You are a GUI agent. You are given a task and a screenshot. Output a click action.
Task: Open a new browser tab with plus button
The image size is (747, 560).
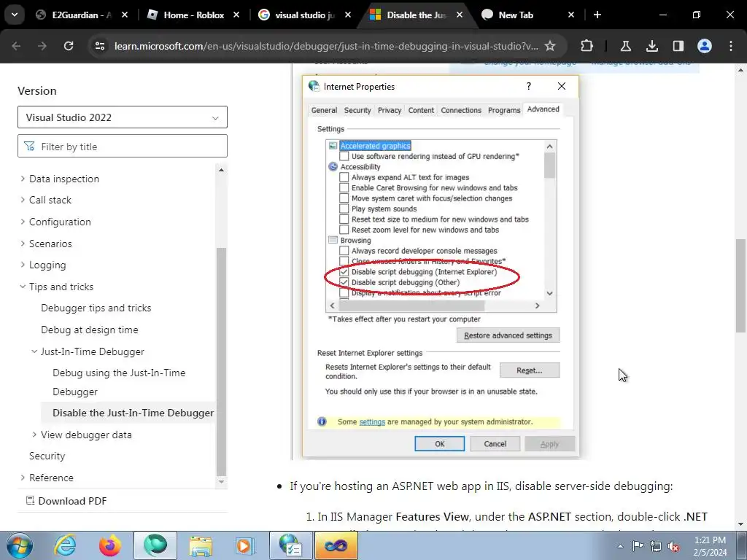[x=597, y=15]
